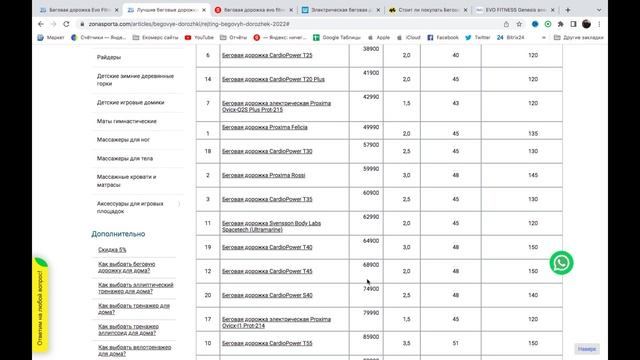
Task: Open Массажеры для ног category
Action: point(123,140)
